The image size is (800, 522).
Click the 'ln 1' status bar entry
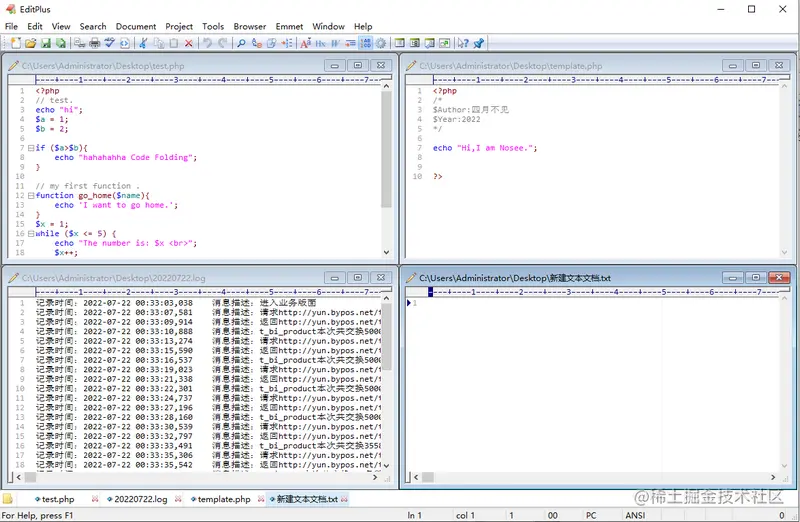coord(414,515)
